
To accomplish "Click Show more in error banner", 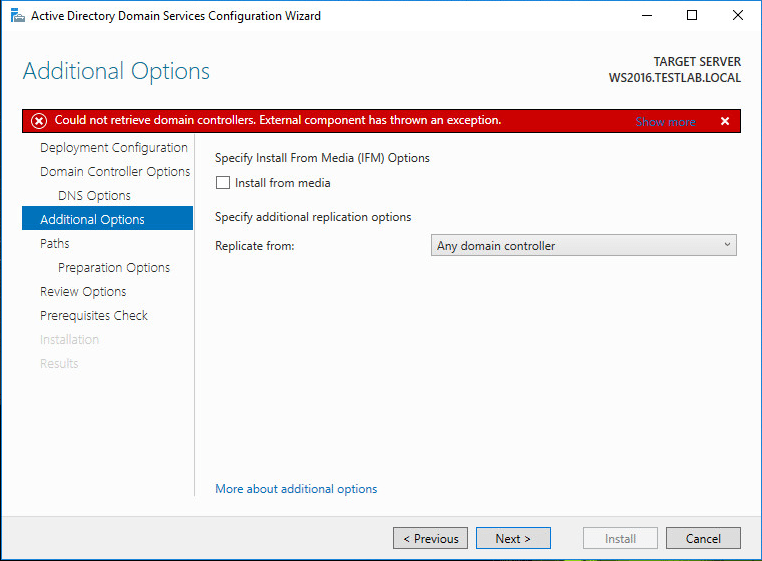I will (665, 122).
